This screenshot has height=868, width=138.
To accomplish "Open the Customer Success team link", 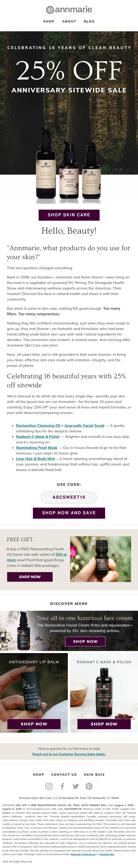I will 69,754.
